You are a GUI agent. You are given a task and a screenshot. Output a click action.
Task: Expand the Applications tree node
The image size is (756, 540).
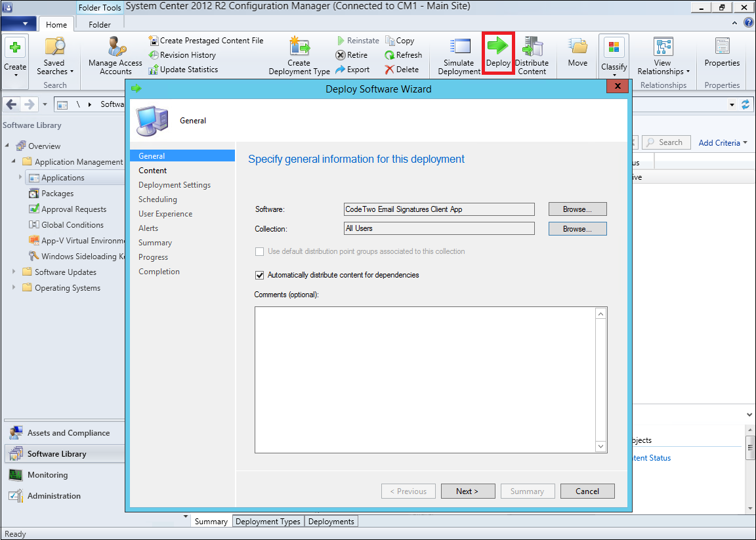coord(20,177)
